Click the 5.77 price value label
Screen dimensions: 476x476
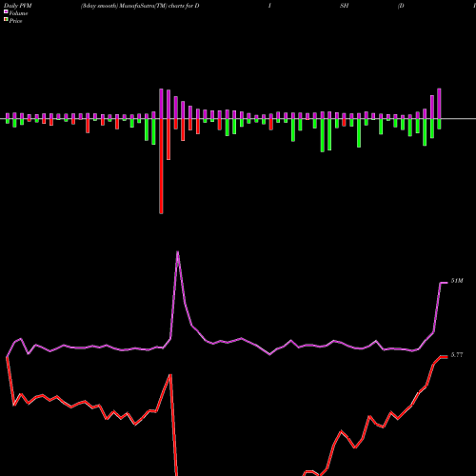pyautogui.click(x=457, y=355)
